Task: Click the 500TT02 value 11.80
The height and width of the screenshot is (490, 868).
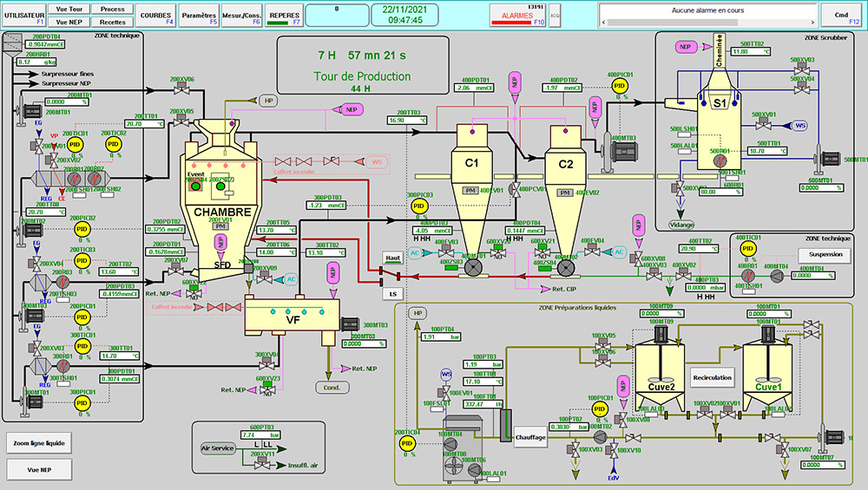Action: 751,51
